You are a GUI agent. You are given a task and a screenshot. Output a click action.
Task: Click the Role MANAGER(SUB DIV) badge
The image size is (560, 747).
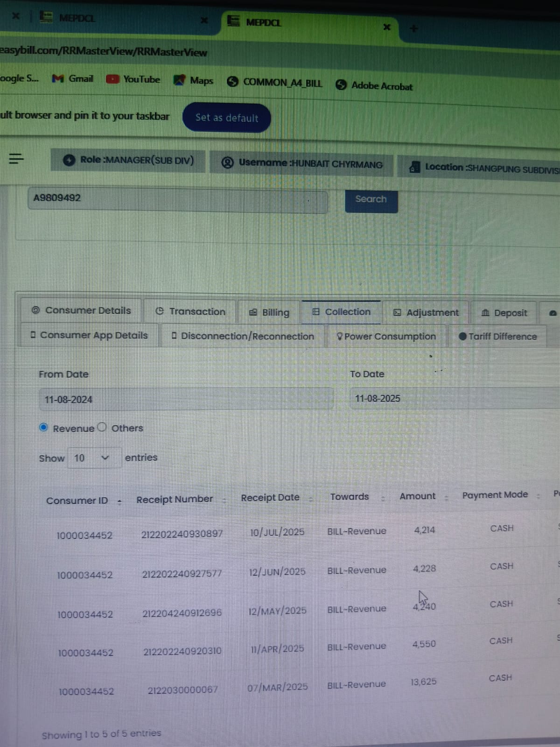128,160
